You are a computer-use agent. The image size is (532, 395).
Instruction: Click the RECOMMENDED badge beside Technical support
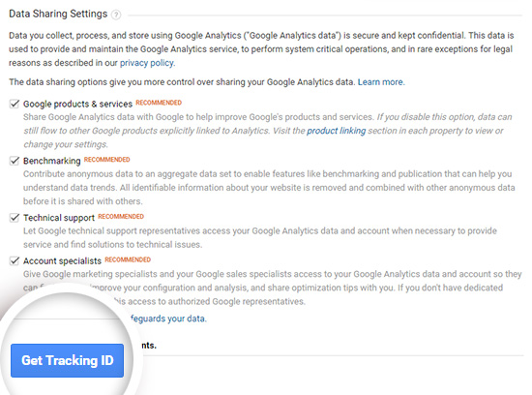pyautogui.click(x=121, y=216)
